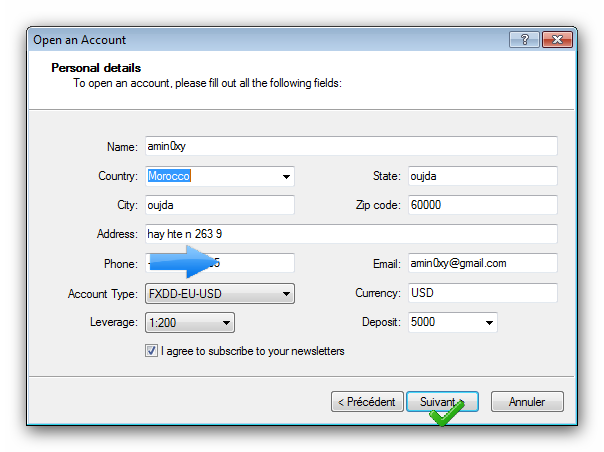Expand the Account Type dropdown
Viewport: 604px width, 452px height.
(x=286, y=294)
